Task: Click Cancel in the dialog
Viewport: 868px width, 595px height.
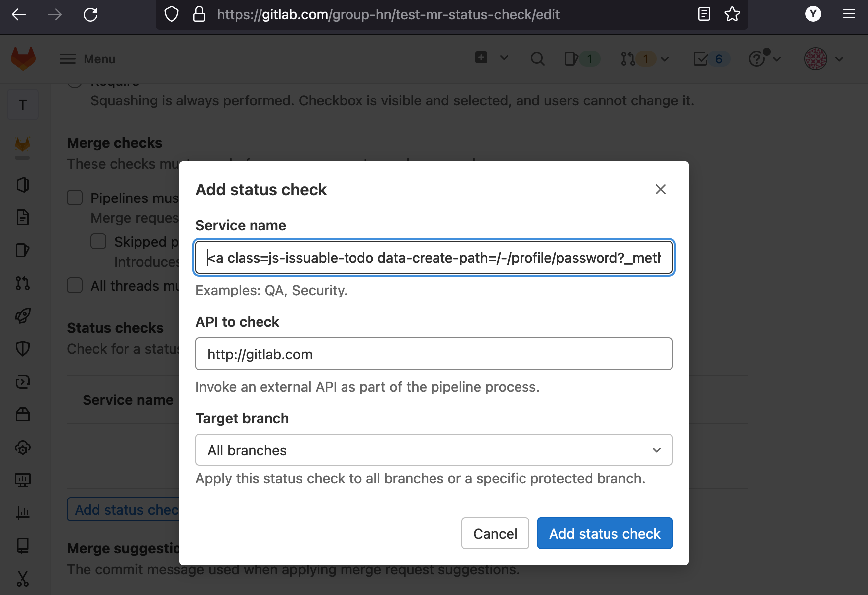Action: [495, 533]
